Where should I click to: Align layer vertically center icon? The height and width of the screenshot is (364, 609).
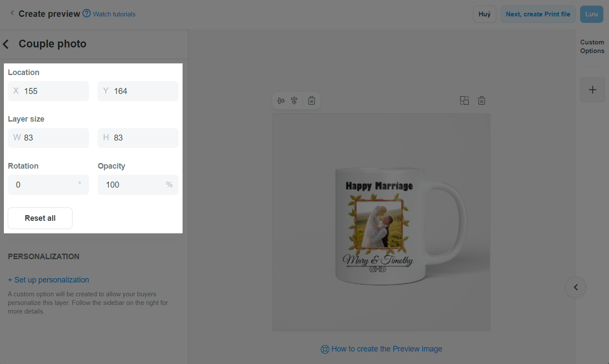click(294, 101)
